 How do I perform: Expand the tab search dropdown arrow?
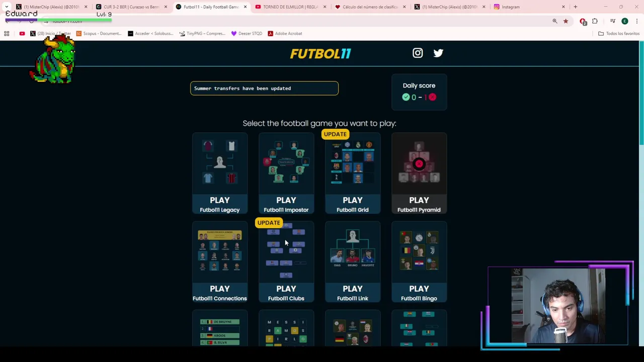(x=7, y=7)
